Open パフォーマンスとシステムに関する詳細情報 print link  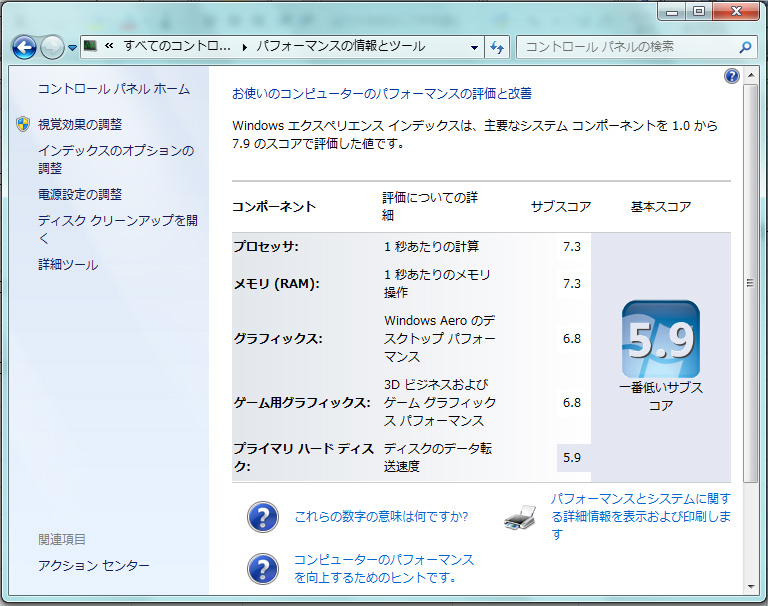pos(641,516)
